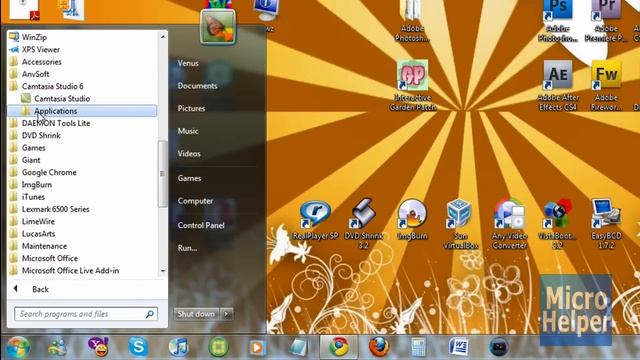Select the Interactive Garden Patch desktop icon

(x=413, y=85)
